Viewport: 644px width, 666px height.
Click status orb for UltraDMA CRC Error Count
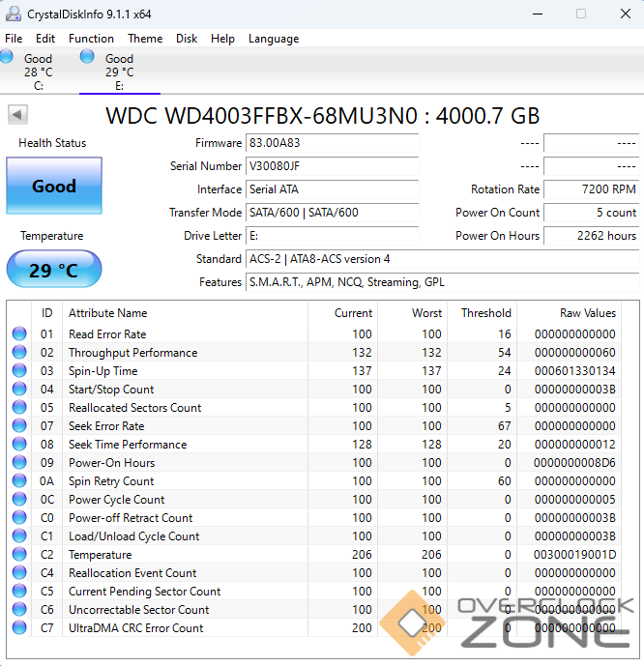click(19, 628)
